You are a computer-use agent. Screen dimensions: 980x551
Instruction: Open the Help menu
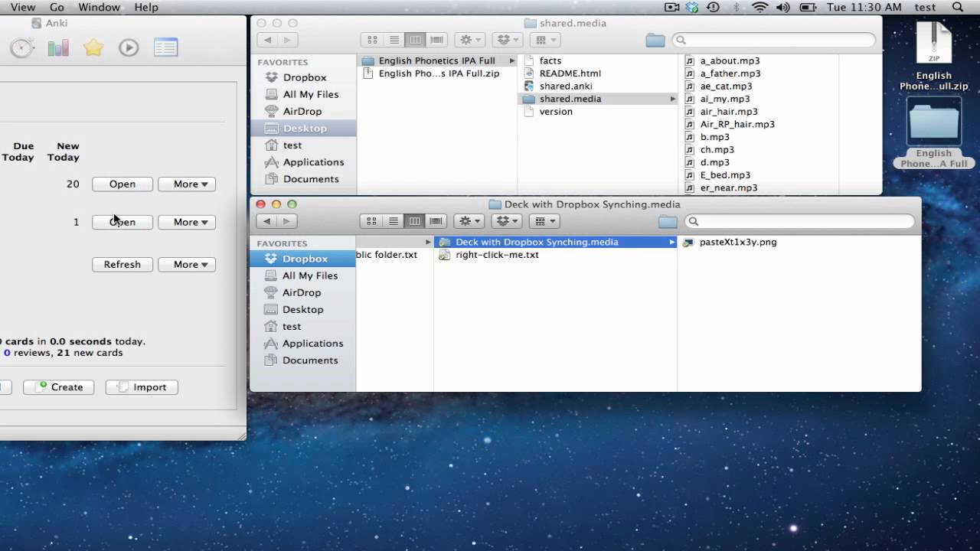[x=145, y=7]
